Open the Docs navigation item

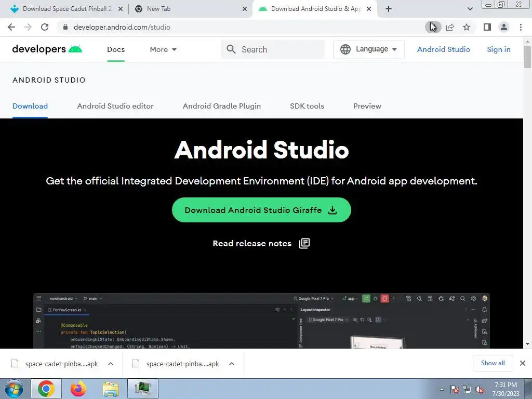tap(116, 49)
